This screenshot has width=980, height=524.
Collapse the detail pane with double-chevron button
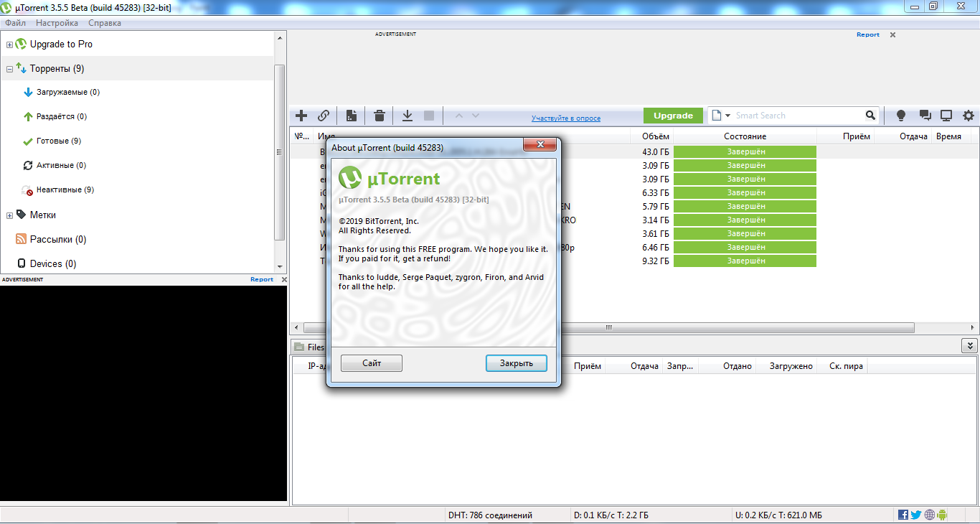pyautogui.click(x=969, y=346)
